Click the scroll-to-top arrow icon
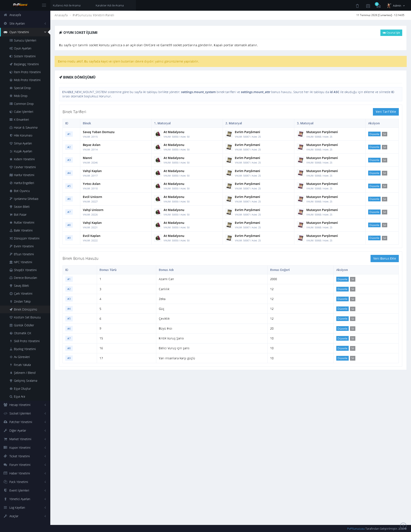Screen dimensions: 411x532 [x=403, y=525]
